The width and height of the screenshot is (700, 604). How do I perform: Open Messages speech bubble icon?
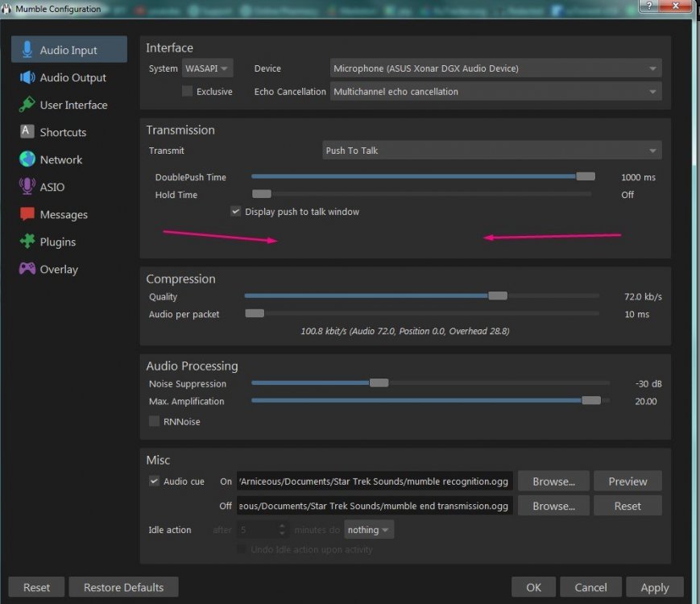coord(27,214)
